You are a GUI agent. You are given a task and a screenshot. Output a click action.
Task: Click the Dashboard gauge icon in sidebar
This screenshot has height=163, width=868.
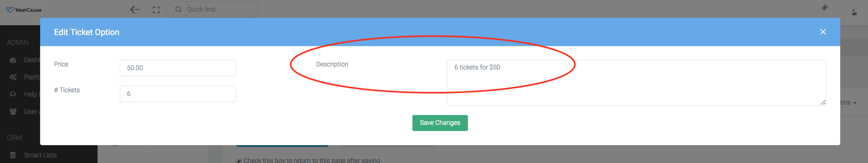[13, 60]
